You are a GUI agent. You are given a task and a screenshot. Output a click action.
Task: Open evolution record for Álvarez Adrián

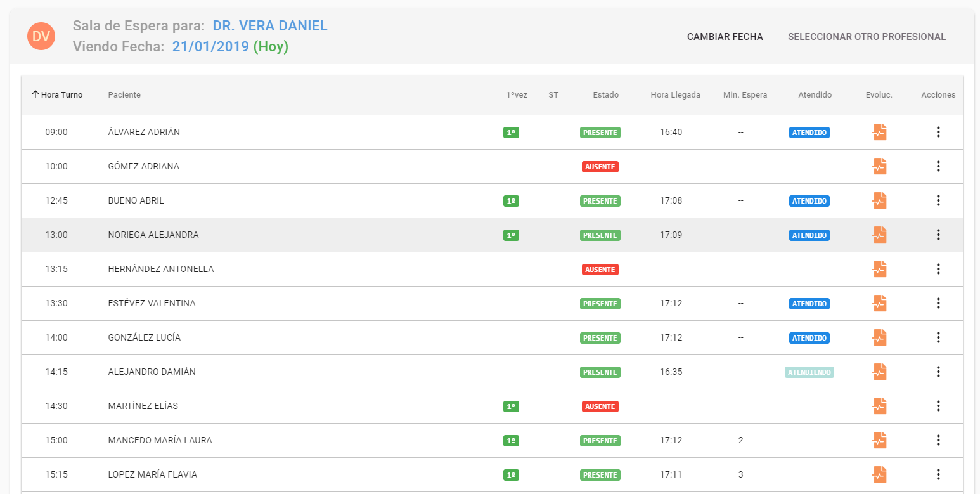pyautogui.click(x=879, y=132)
